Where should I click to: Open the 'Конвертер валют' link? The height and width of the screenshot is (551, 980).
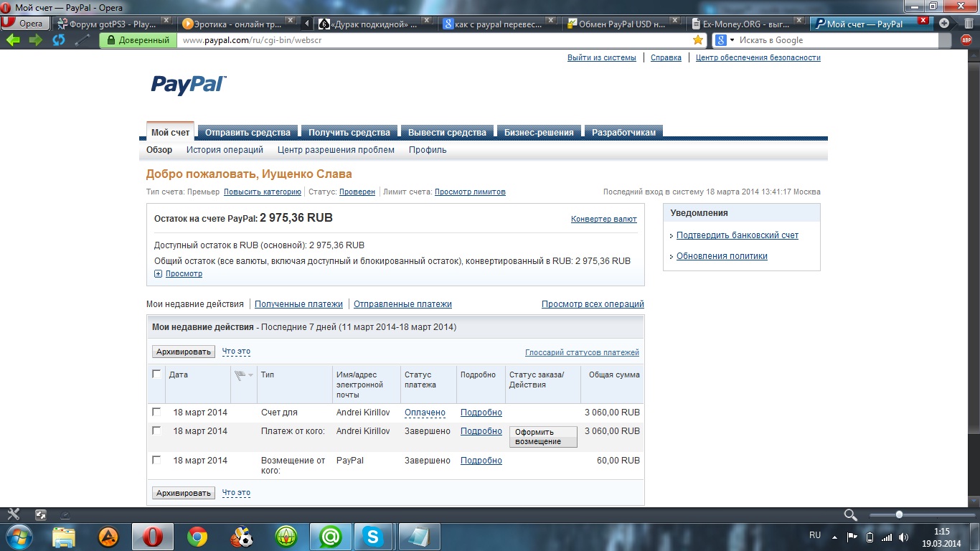[x=604, y=219]
